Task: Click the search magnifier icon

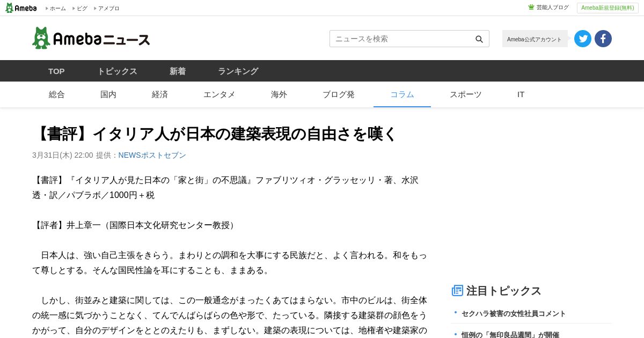Action: coord(479,39)
